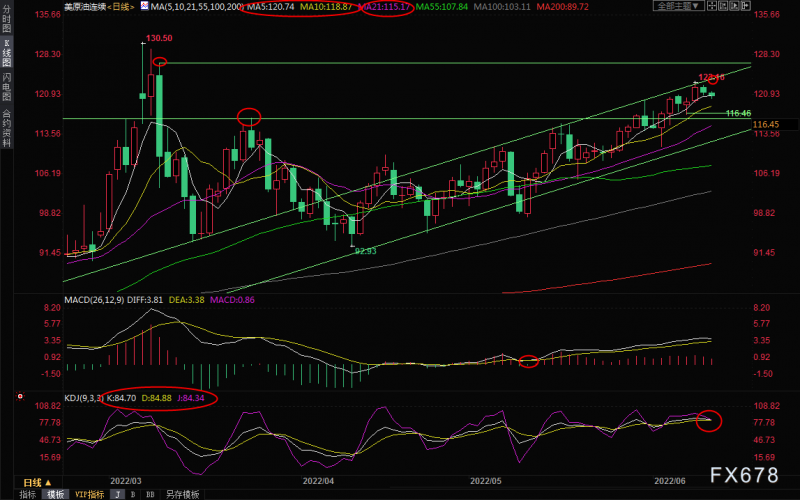Click the 另存模板 button
This screenshot has width=800, height=500.
[182, 494]
